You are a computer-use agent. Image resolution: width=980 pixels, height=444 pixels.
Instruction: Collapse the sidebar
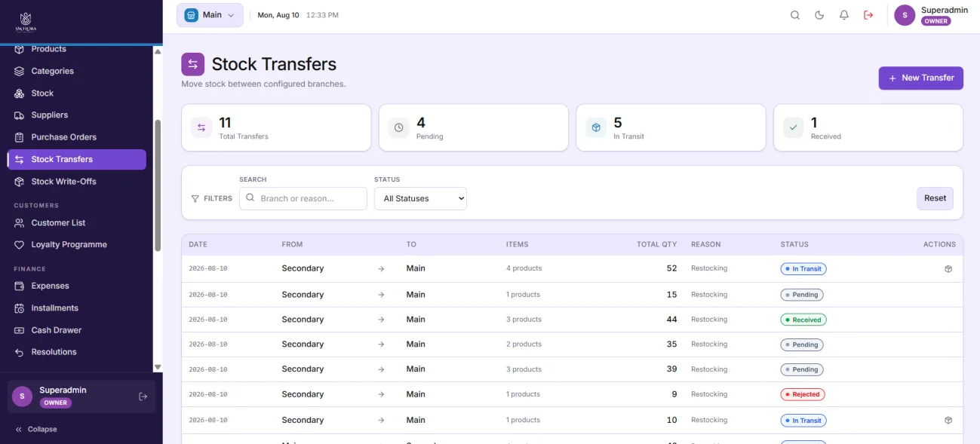[x=36, y=430]
